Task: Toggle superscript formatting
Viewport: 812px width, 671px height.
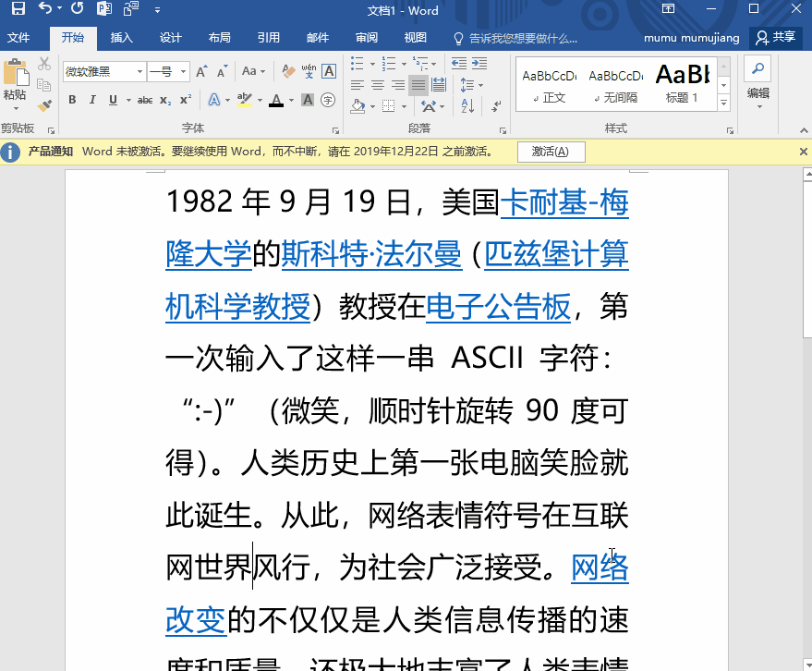Action: click(x=186, y=100)
